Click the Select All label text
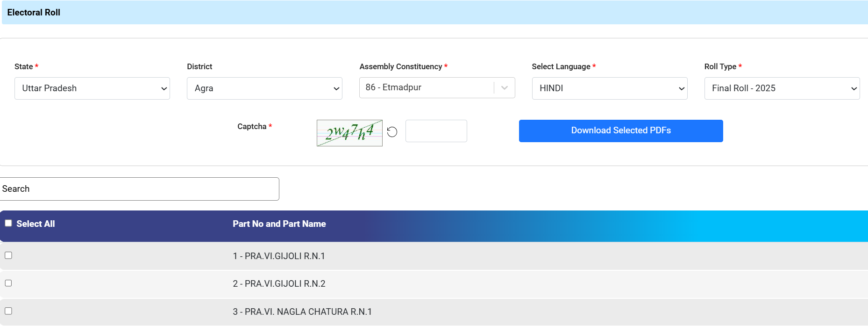868x326 pixels. tap(36, 224)
